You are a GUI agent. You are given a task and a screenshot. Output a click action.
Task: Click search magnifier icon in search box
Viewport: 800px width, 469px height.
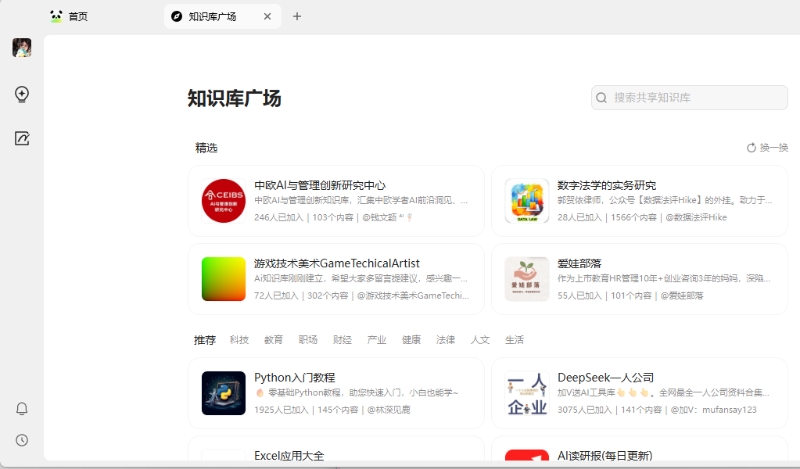pyautogui.click(x=602, y=97)
